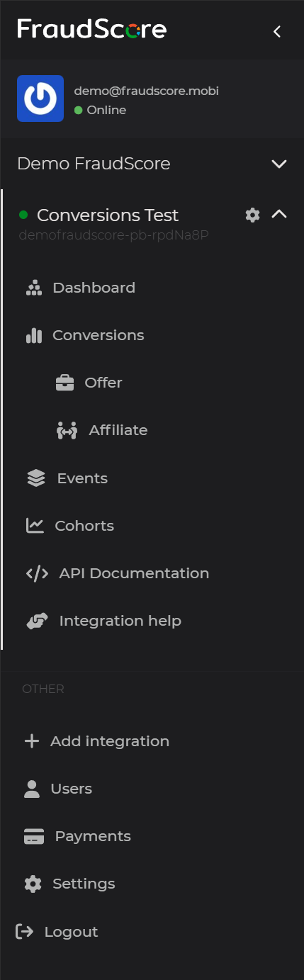
Task: Collapse the Conversions Test section
Action: point(279,214)
